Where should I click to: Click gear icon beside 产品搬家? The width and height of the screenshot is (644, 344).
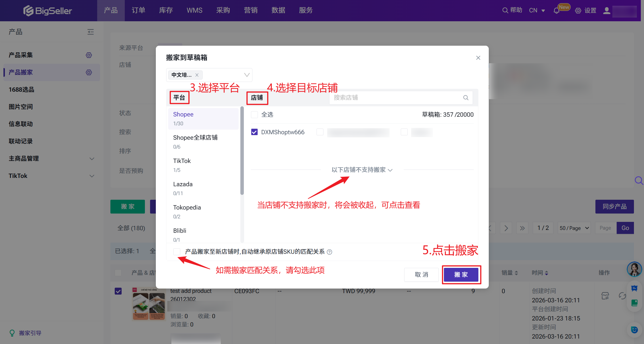89,72
